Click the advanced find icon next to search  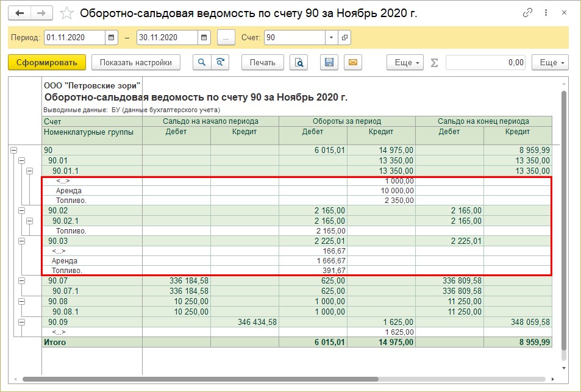click(x=219, y=62)
